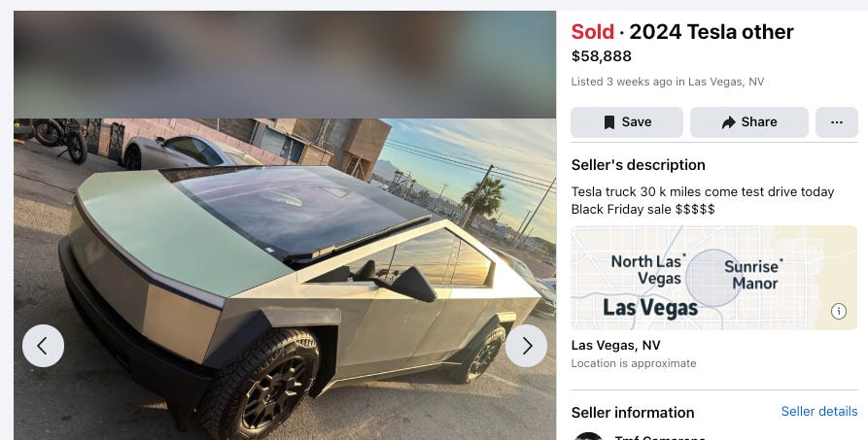The height and width of the screenshot is (440, 868).
Task: Save this Tesla listing
Action: [x=627, y=122]
